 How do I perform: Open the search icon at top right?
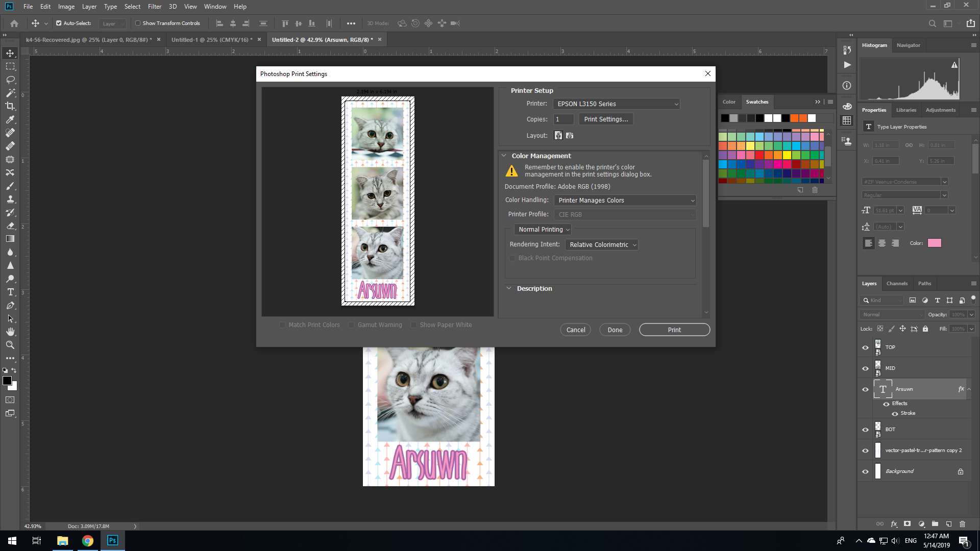click(x=932, y=23)
